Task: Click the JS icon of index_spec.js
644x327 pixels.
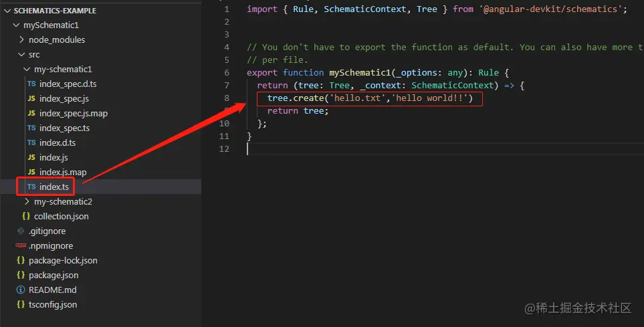Action: [31, 98]
